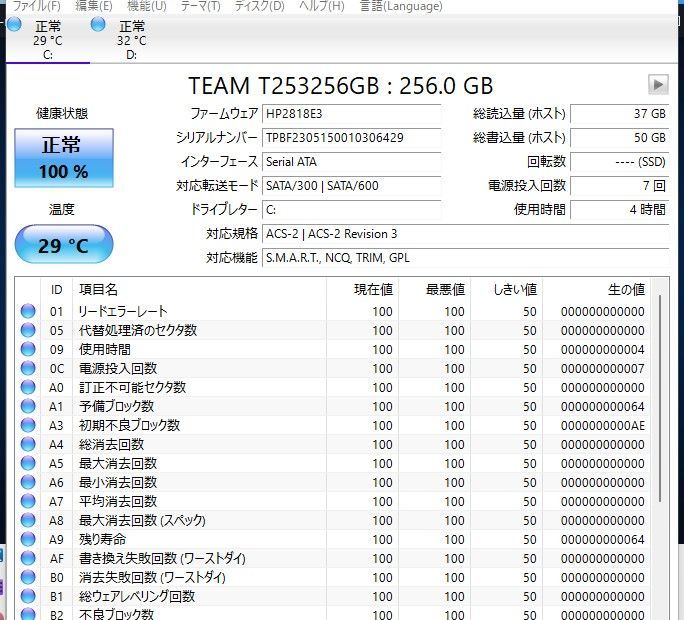Select the C: drive tab at 29 °C
This screenshot has width=684, height=620.
(48, 40)
